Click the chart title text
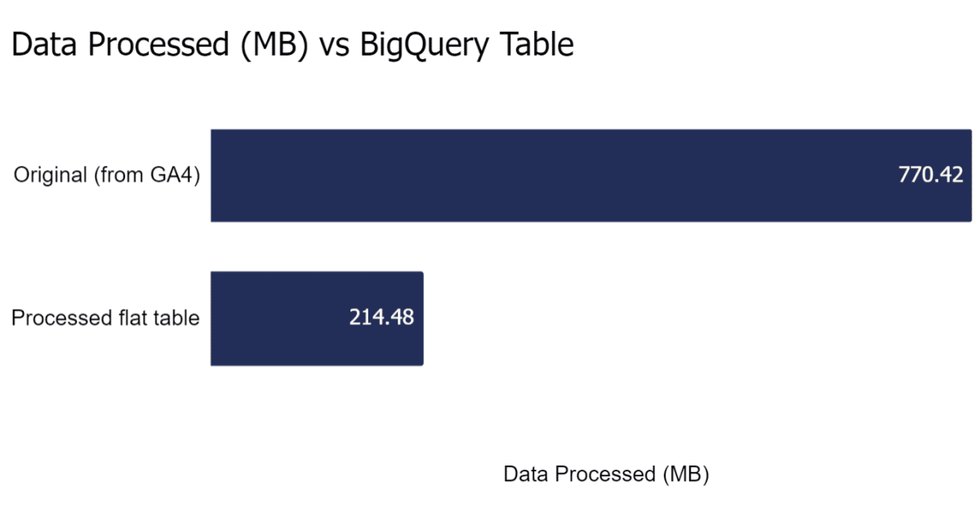This screenshot has height=513, width=980. coord(292,46)
